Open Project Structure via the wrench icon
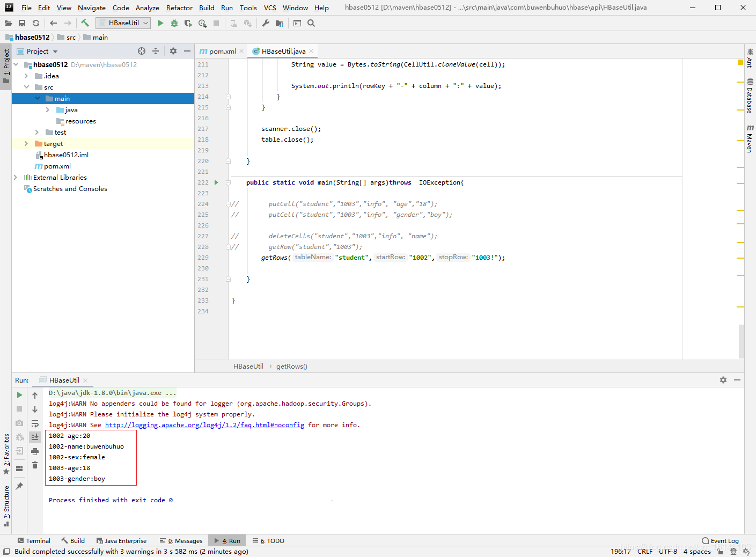Screen dimensions: 756x557 (266, 23)
